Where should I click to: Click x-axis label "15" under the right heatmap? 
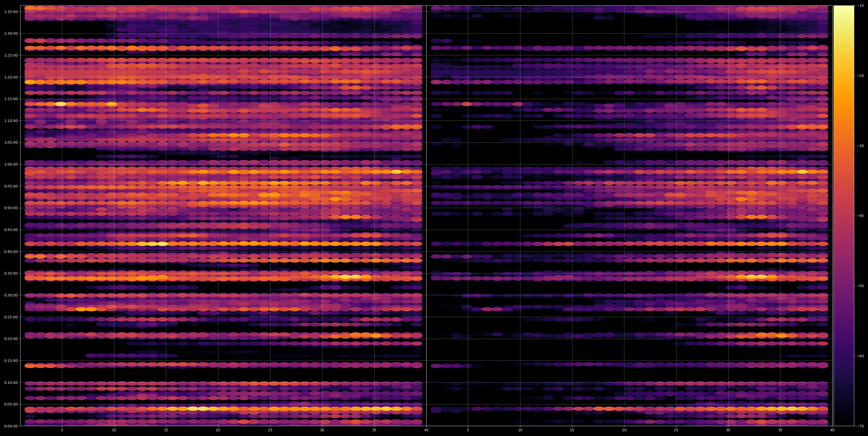click(x=572, y=430)
